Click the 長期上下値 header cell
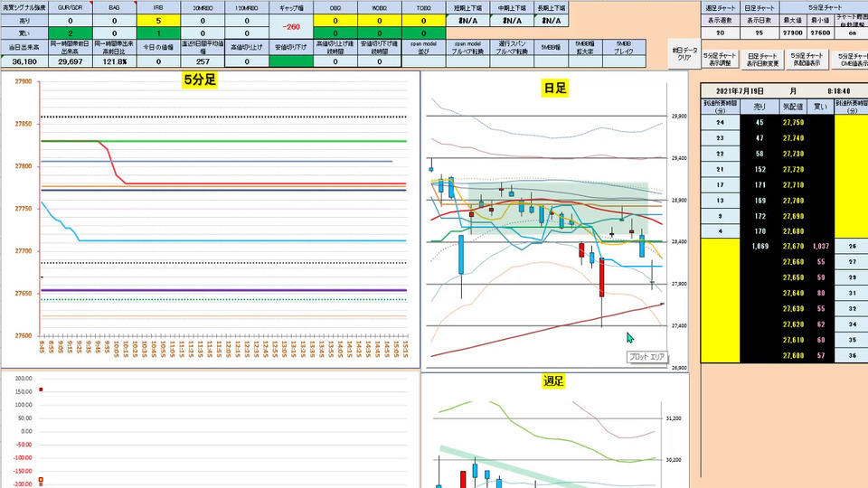The width and height of the screenshot is (868, 488). (x=551, y=8)
